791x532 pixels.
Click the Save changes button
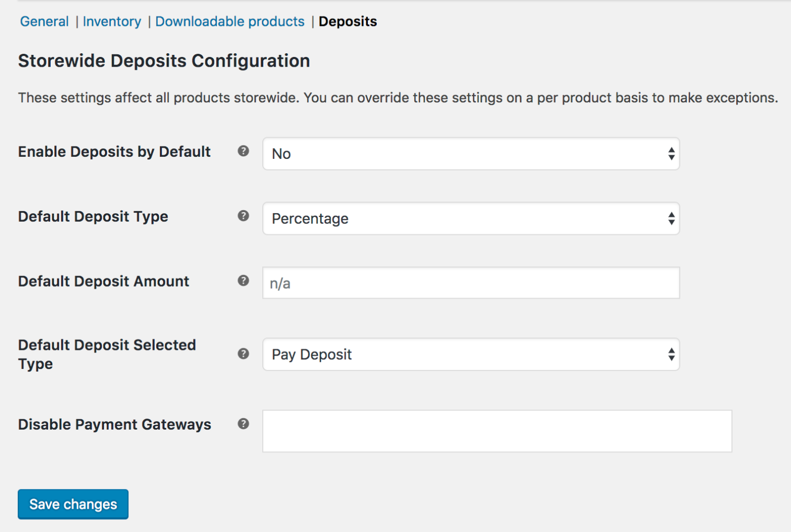73,504
